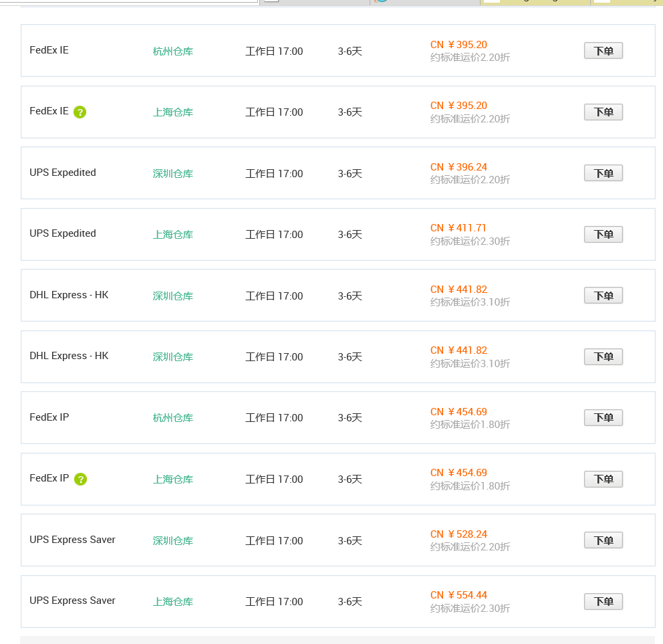Click the 深圳仓库 link for UPS Expedited
Image resolution: width=663 pixels, height=644 pixels.
pos(172,174)
